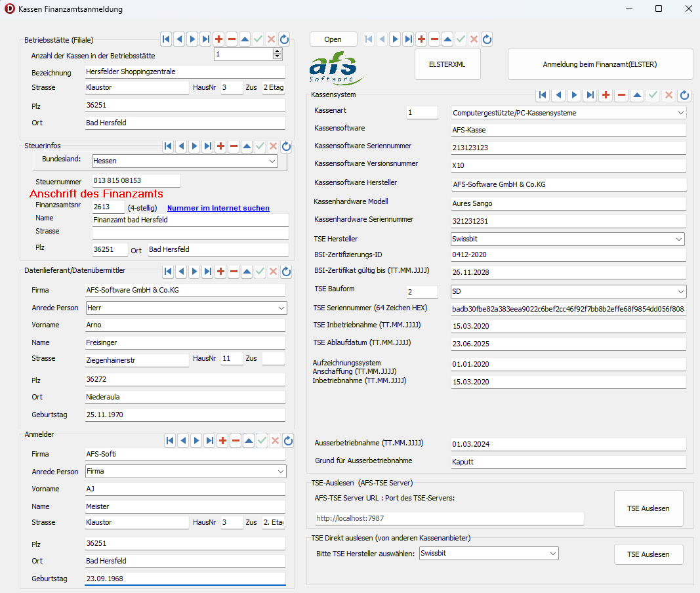Open the Anrede Person dropdown for Anmelder
Viewport: 700px width, 593px height.
click(x=281, y=471)
